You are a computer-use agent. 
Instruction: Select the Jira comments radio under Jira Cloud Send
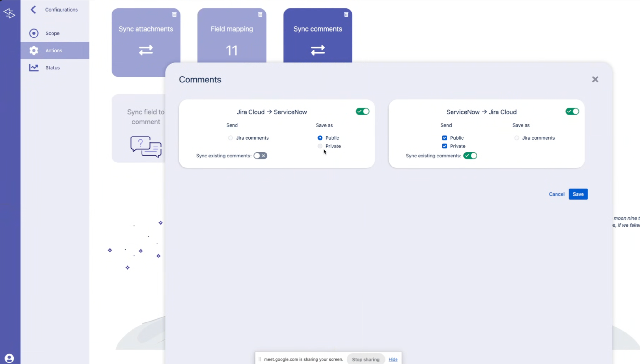[x=230, y=138]
